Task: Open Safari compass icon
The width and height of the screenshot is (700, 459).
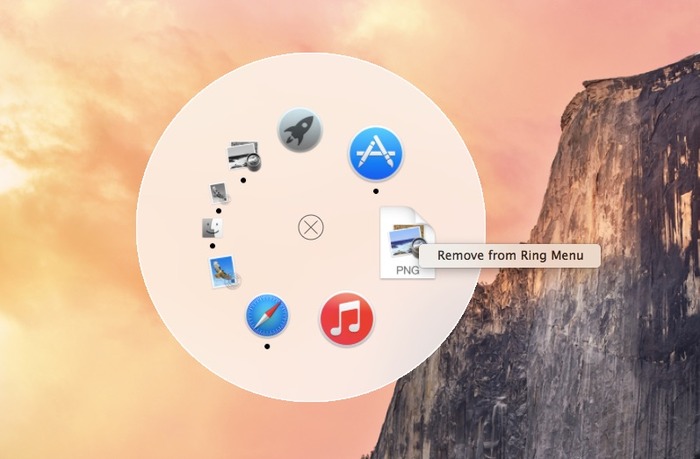Action: pyautogui.click(x=267, y=315)
